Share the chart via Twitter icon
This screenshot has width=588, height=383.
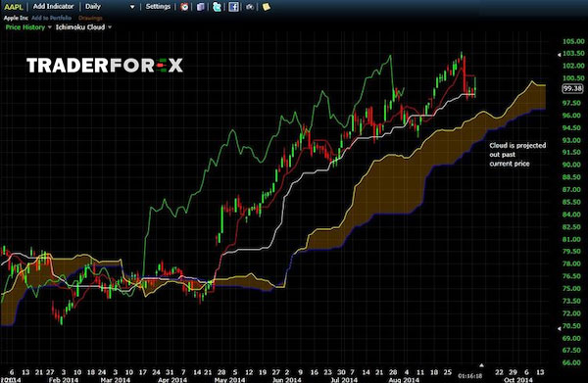[x=217, y=7]
